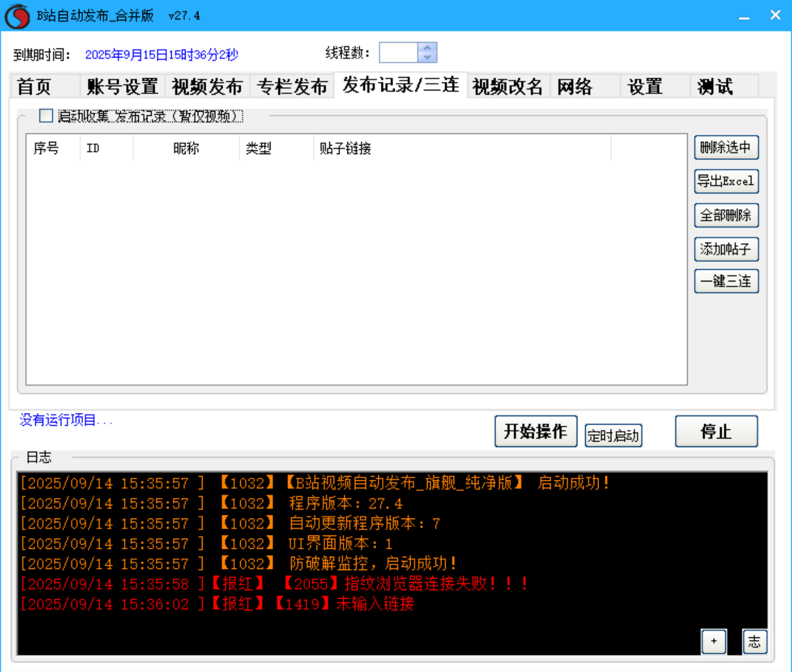Click the 线程数 up stepper arrow
Image resolution: width=792 pixels, height=672 pixels.
[426, 49]
